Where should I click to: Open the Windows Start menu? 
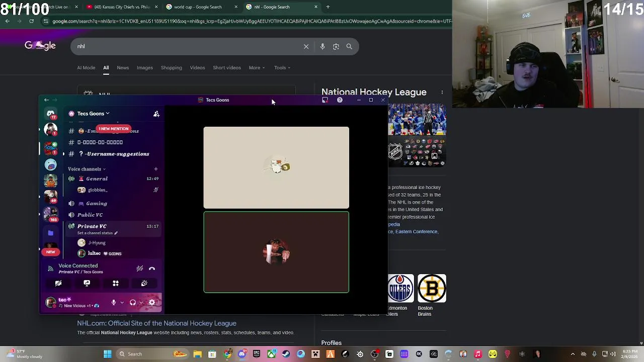click(108, 354)
